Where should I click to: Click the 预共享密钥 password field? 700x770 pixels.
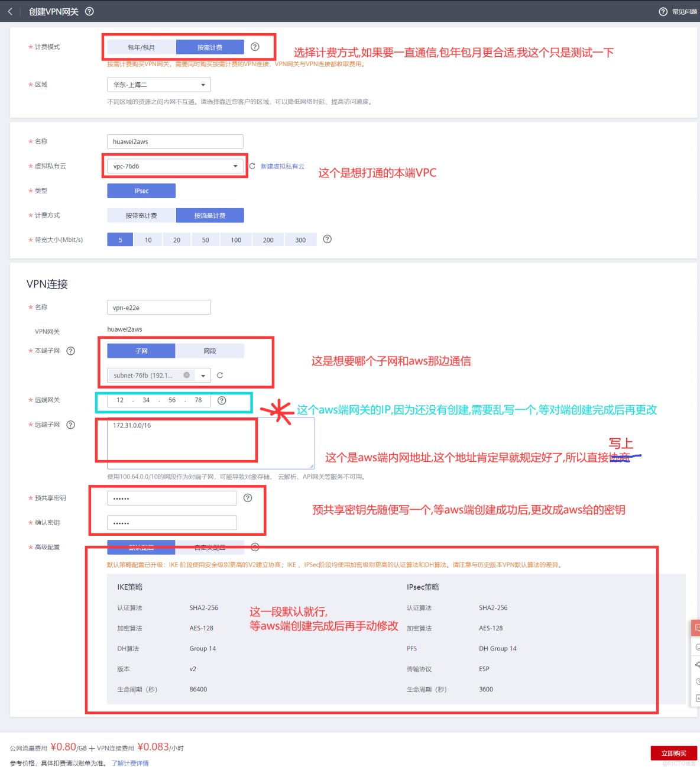pos(172,499)
